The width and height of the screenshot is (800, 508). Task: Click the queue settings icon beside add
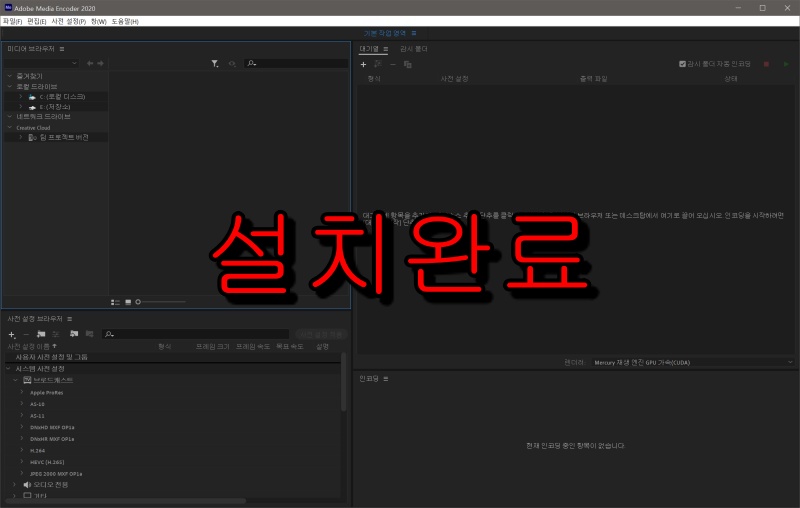coord(378,64)
